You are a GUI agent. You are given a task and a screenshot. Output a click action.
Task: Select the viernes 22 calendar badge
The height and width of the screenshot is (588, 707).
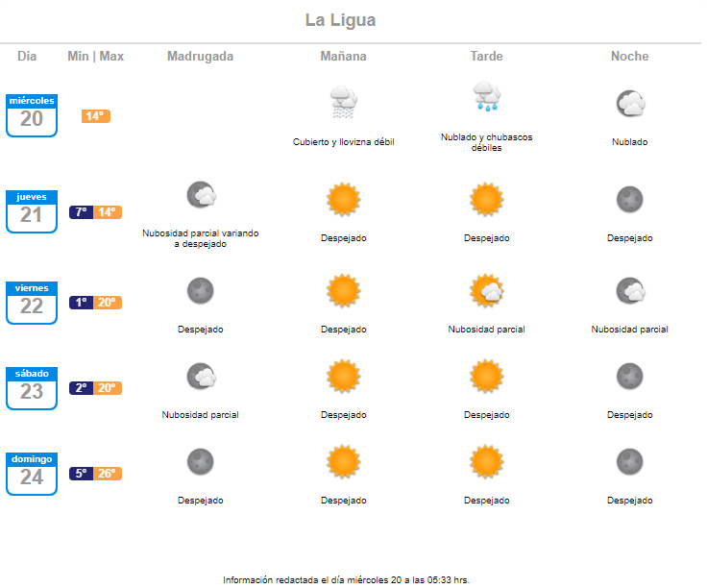(x=32, y=303)
